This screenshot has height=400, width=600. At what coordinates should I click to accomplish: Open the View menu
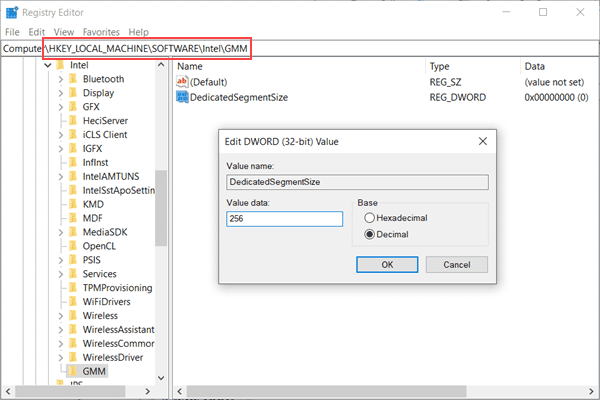(64, 32)
